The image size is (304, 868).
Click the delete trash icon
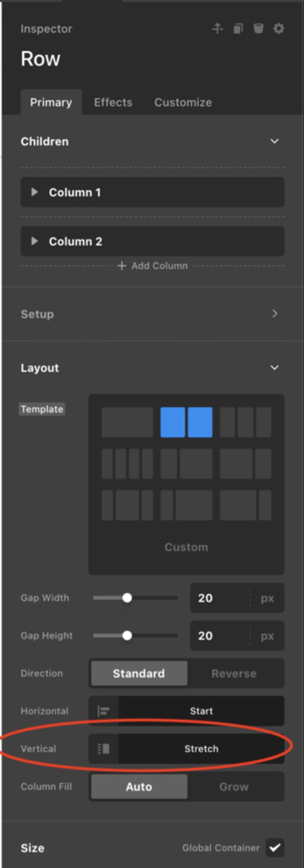pyautogui.click(x=258, y=29)
